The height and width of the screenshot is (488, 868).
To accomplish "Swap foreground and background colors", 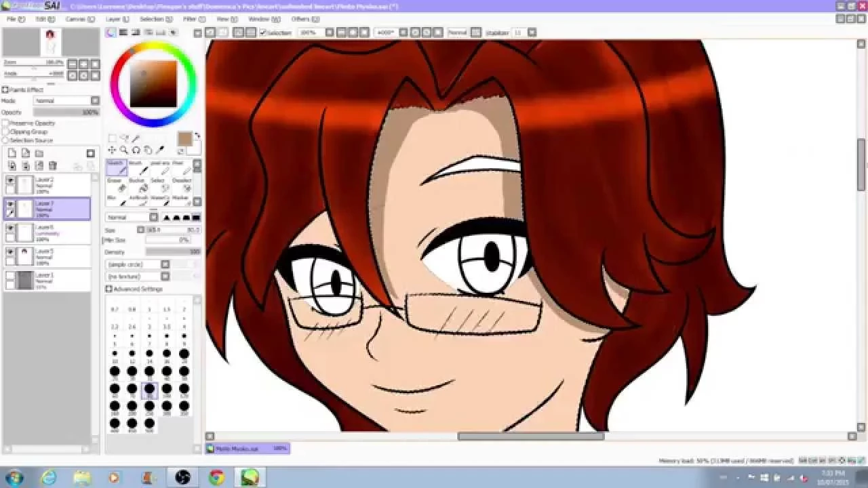I will pos(197,136).
